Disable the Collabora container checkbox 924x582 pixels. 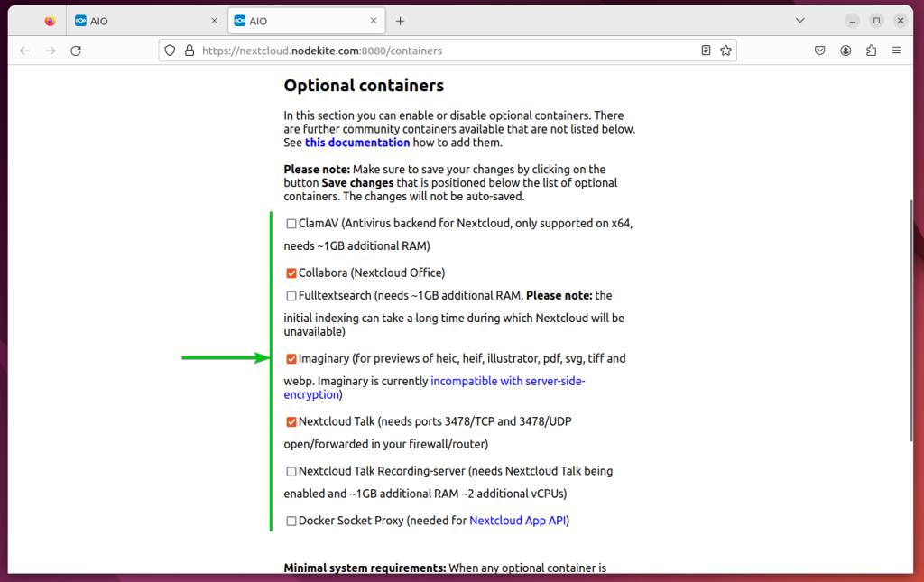click(291, 273)
